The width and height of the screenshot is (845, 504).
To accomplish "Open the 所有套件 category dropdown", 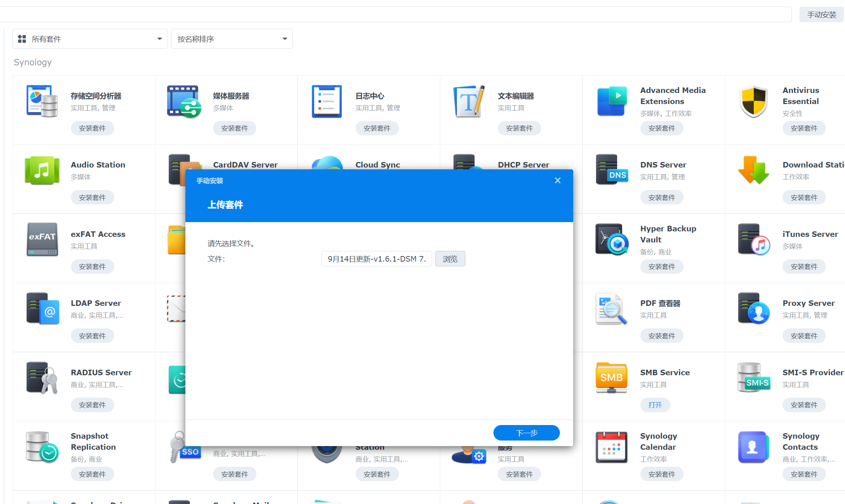I will pos(90,39).
